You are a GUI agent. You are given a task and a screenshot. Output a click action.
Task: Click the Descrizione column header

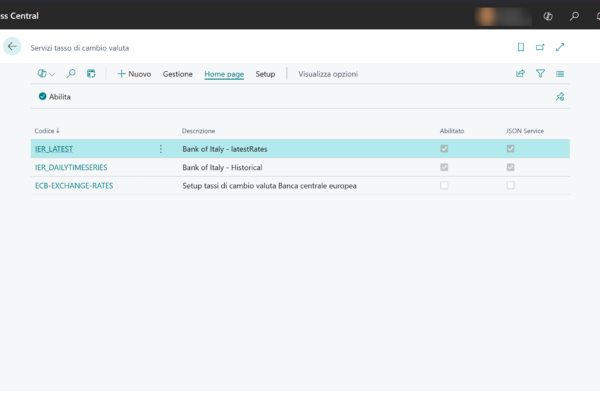[x=198, y=131]
